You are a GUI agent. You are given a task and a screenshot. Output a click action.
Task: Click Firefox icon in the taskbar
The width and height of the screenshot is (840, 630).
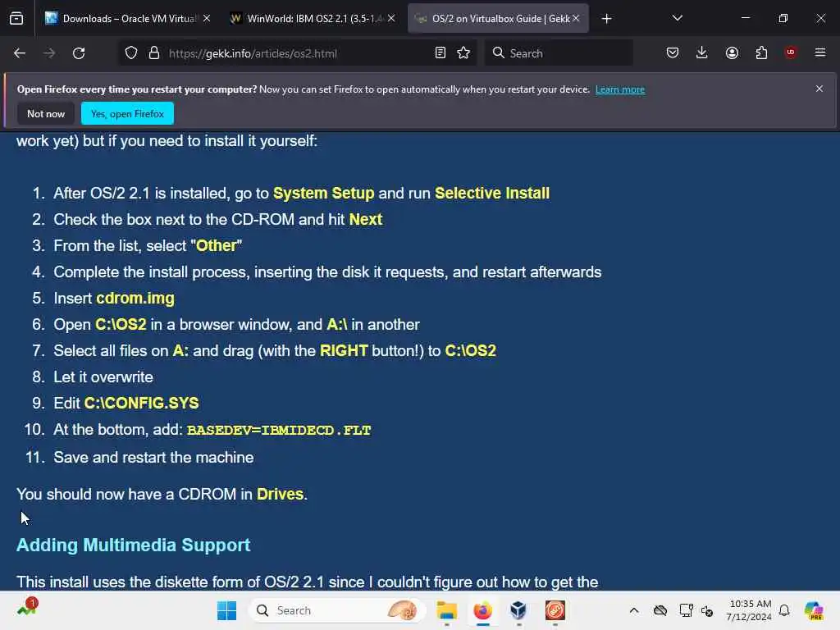coord(482,610)
